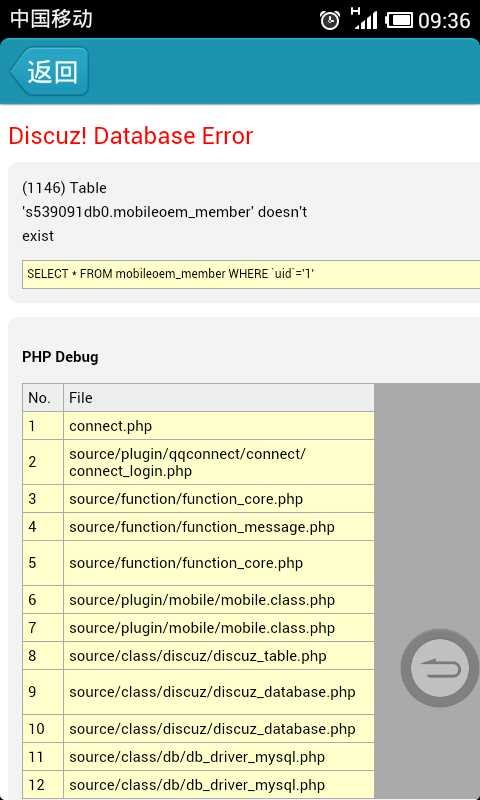The width and height of the screenshot is (480, 800).
Task: Click row number 10 cell
Action: tap(43, 729)
